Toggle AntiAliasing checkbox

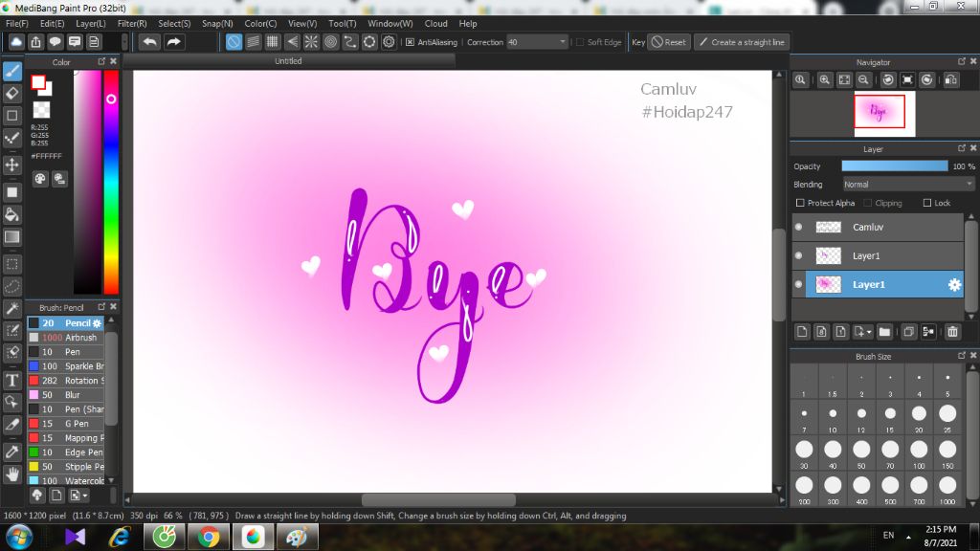tap(410, 42)
